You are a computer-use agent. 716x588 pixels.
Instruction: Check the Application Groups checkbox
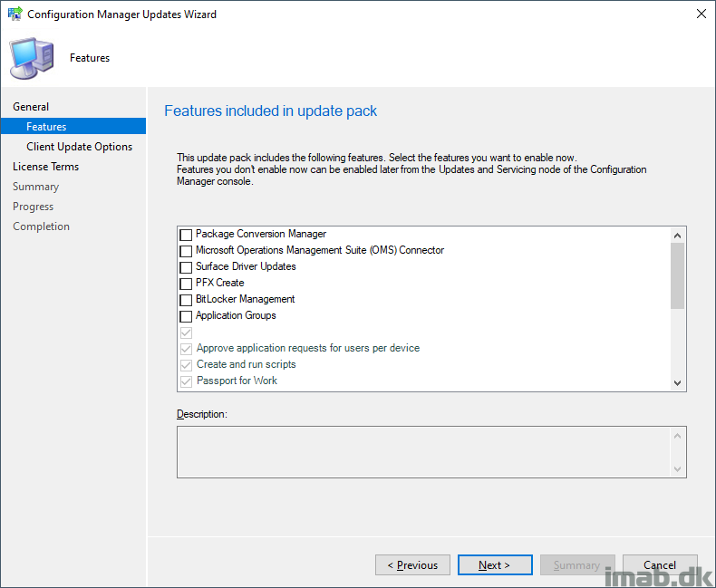[x=186, y=316]
